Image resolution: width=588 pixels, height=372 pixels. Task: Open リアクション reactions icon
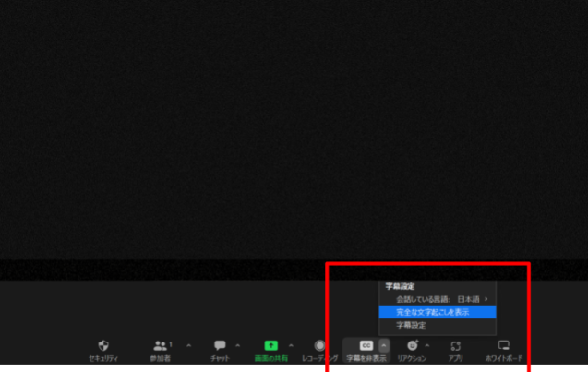click(412, 345)
